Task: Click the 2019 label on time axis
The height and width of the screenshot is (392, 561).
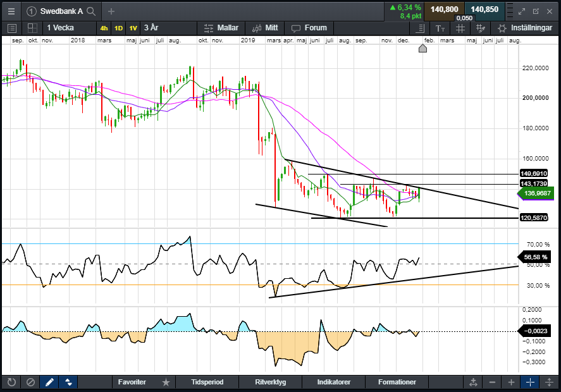Action: click(247, 40)
